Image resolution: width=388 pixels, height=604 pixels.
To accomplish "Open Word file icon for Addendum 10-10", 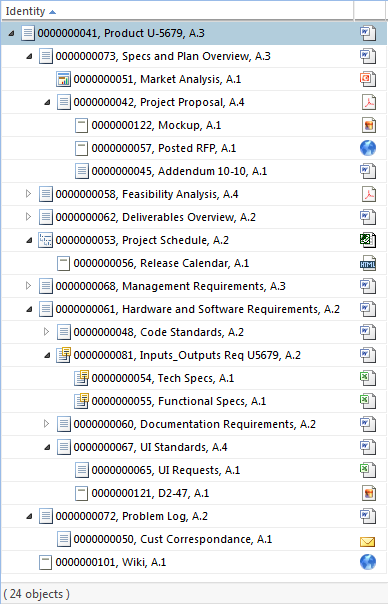I will click(x=368, y=171).
